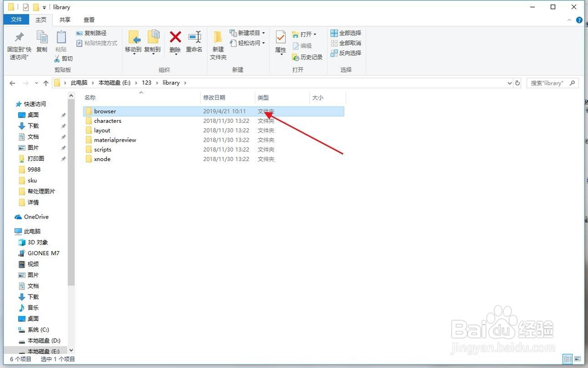Click 反向选择 invert selection

(346, 53)
